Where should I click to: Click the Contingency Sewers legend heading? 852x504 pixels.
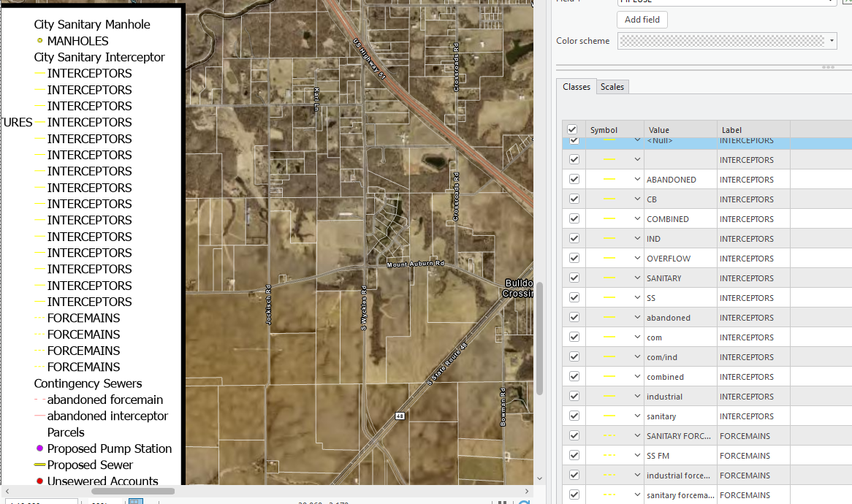tap(88, 383)
